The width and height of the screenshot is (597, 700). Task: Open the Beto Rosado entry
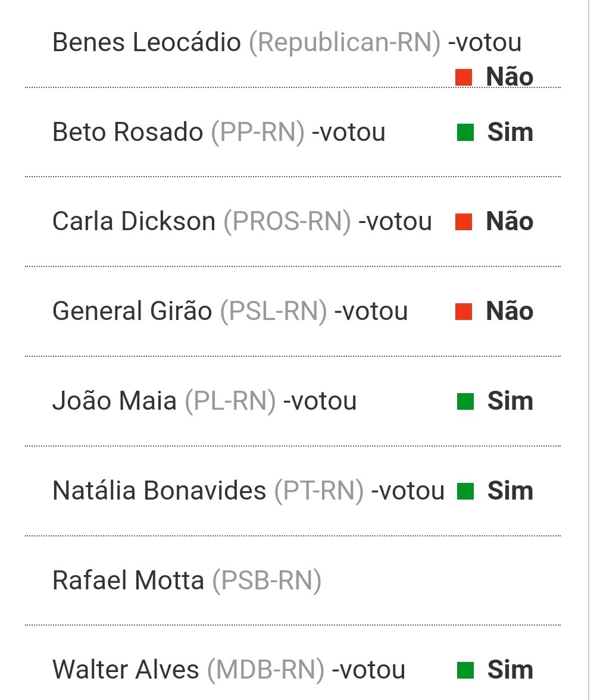click(293, 133)
